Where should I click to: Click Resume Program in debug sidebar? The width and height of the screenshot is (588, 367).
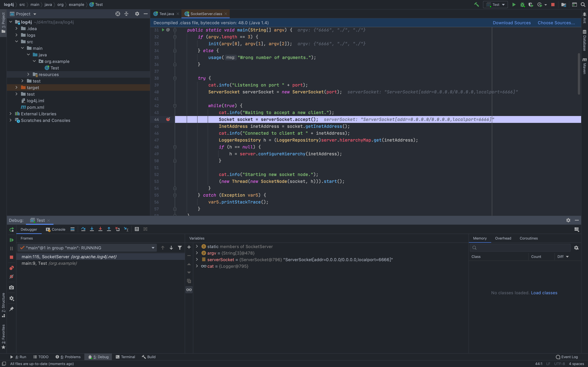pos(11,240)
